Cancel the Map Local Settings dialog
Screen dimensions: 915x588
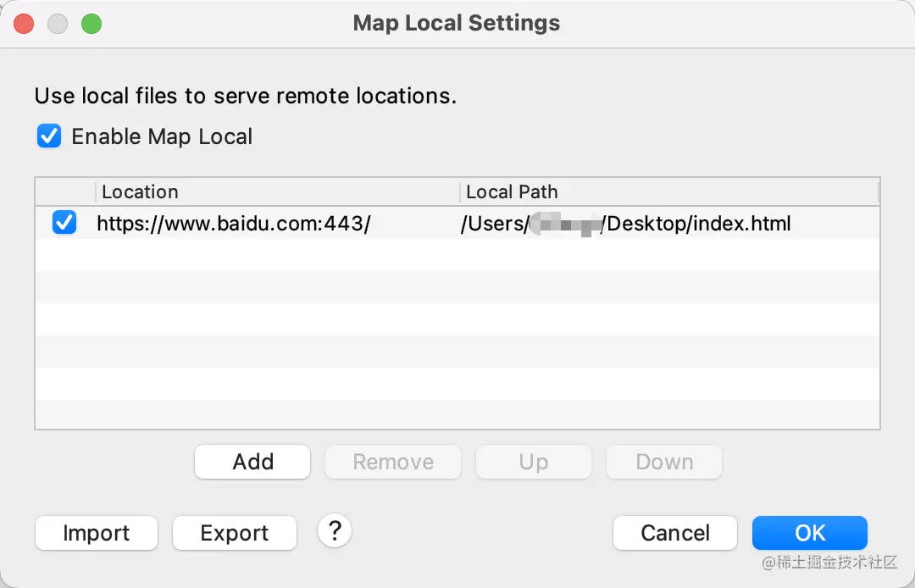click(674, 533)
